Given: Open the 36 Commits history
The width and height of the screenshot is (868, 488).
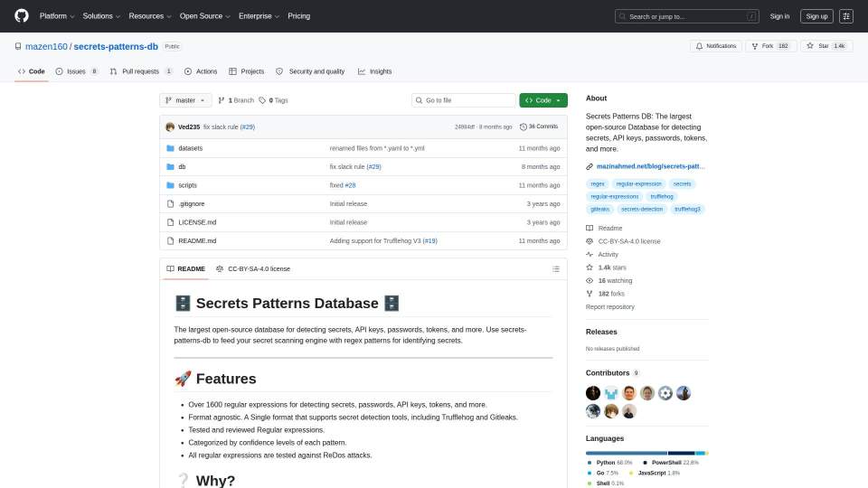Looking at the screenshot, I should pos(539,127).
